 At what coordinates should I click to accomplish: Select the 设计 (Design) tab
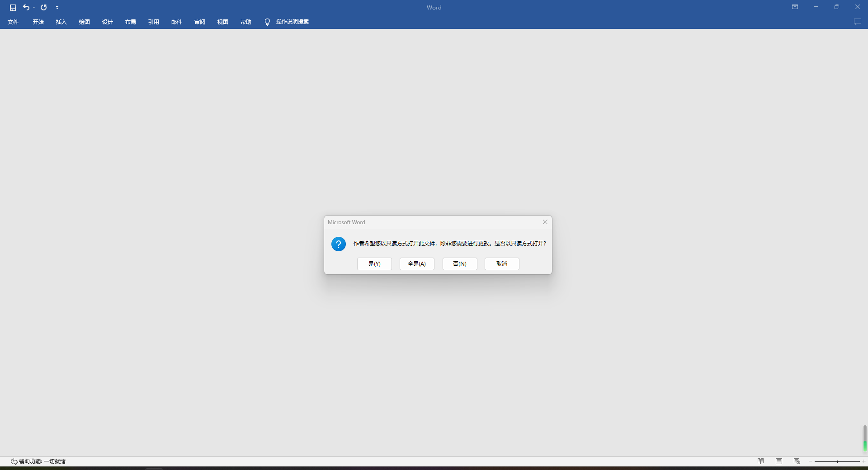click(x=107, y=22)
